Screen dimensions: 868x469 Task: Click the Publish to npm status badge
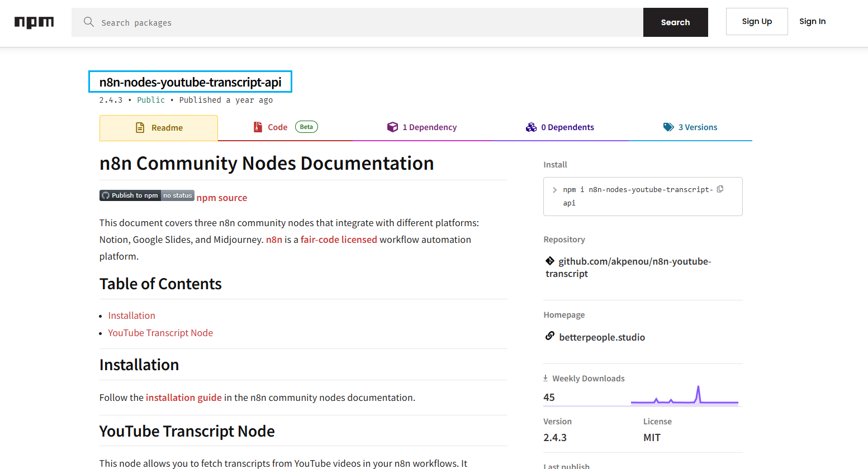point(147,195)
